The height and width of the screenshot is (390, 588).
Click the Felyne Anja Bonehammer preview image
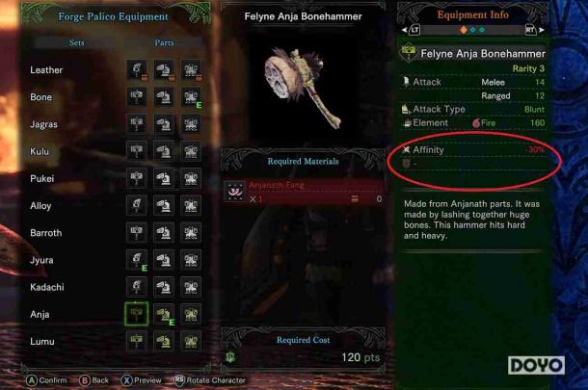point(303,88)
